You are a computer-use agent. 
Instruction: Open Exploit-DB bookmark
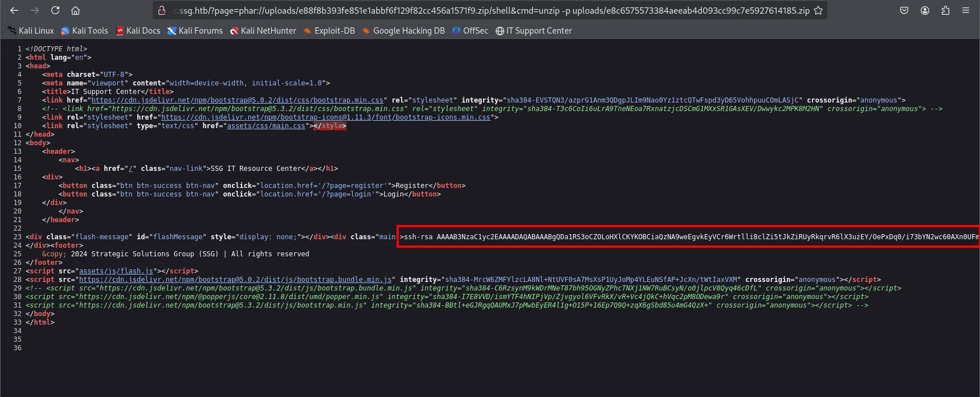pyautogui.click(x=329, y=31)
